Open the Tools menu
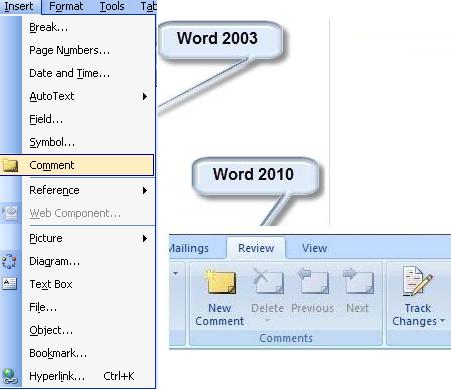 [x=112, y=6]
